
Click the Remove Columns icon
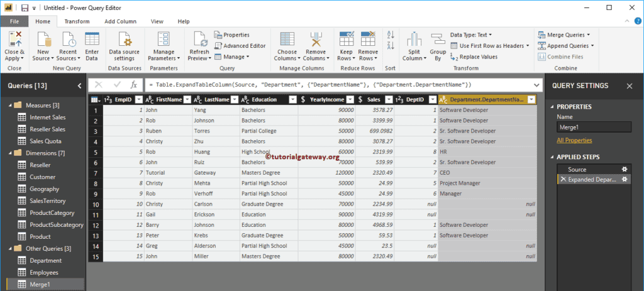tap(316, 40)
